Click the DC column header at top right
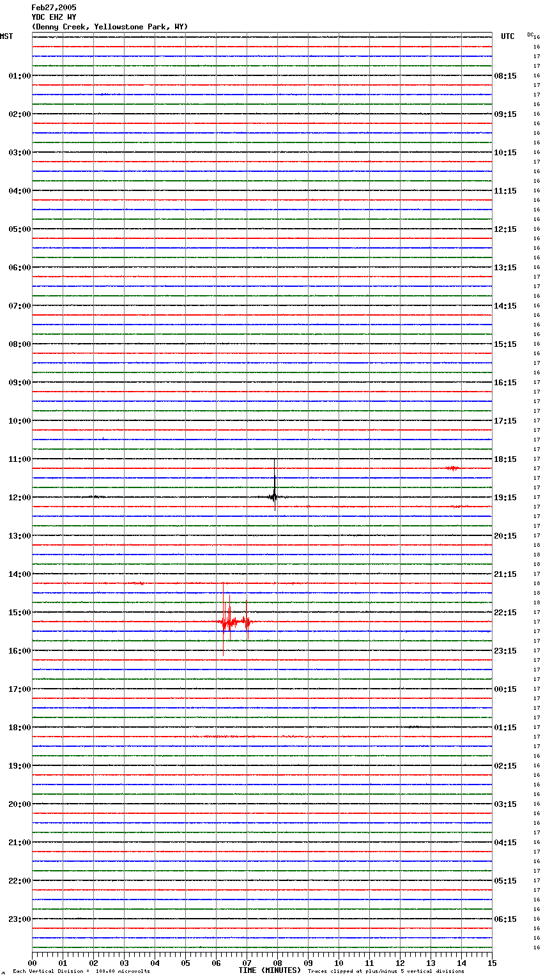Viewport: 543px width, 980px height. 530,34
